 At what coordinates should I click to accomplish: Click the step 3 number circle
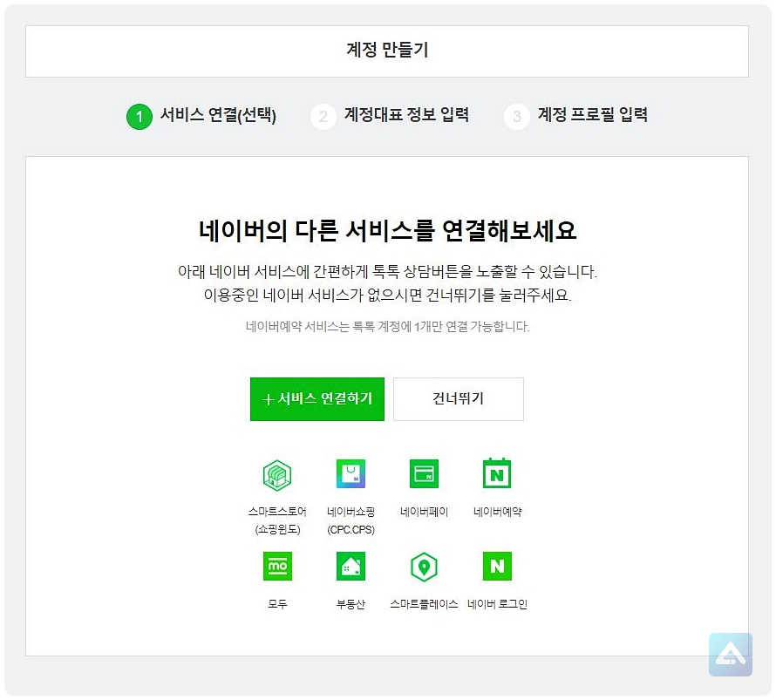pyautogui.click(x=517, y=117)
